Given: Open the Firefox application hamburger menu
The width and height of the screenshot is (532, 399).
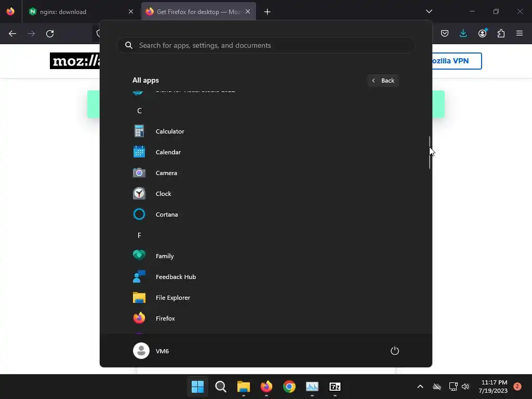Looking at the screenshot, I should (x=520, y=33).
